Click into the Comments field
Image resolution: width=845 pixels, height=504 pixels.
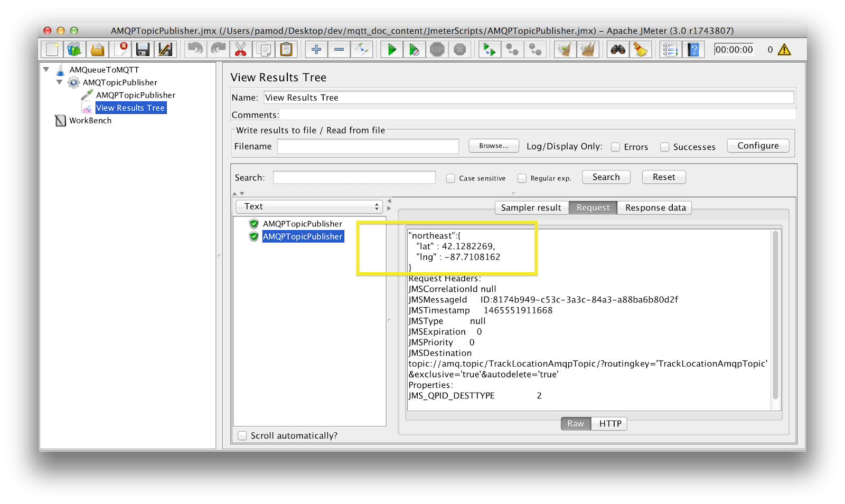[538, 115]
